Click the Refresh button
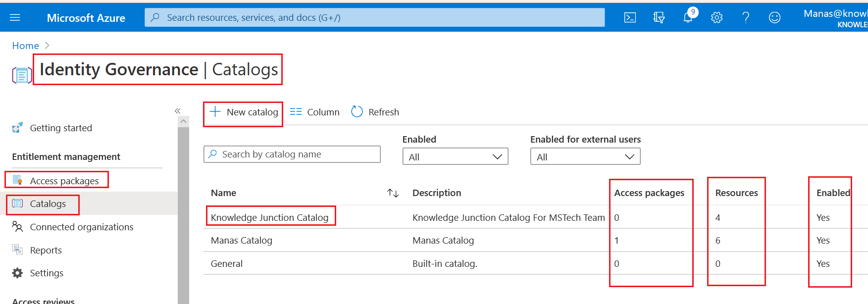 point(375,112)
